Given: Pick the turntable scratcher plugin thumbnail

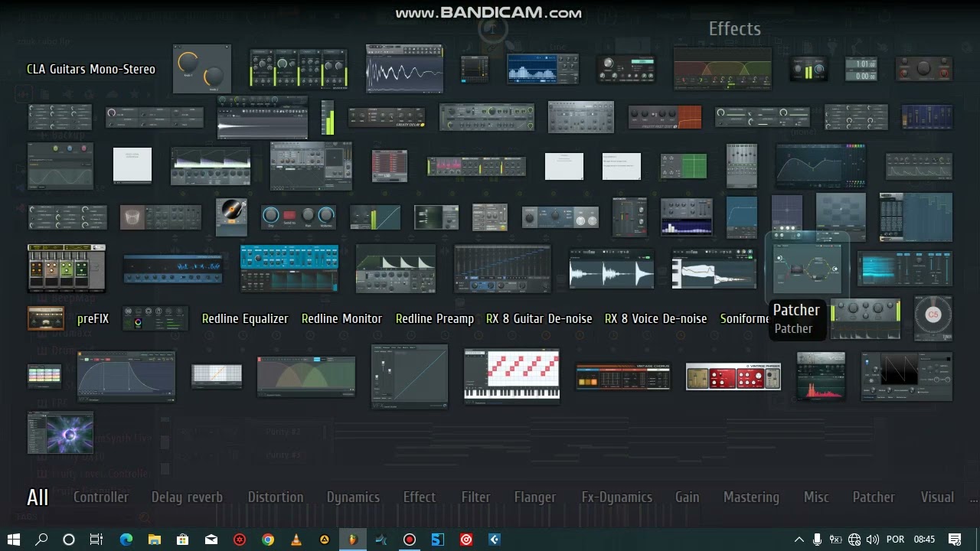Looking at the screenshot, I should tap(231, 217).
